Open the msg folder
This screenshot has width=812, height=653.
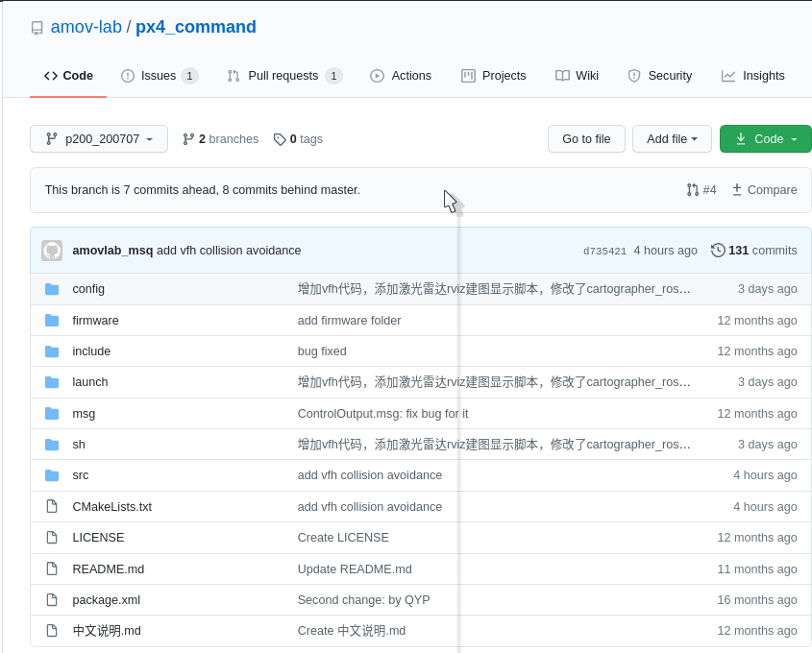(84, 414)
